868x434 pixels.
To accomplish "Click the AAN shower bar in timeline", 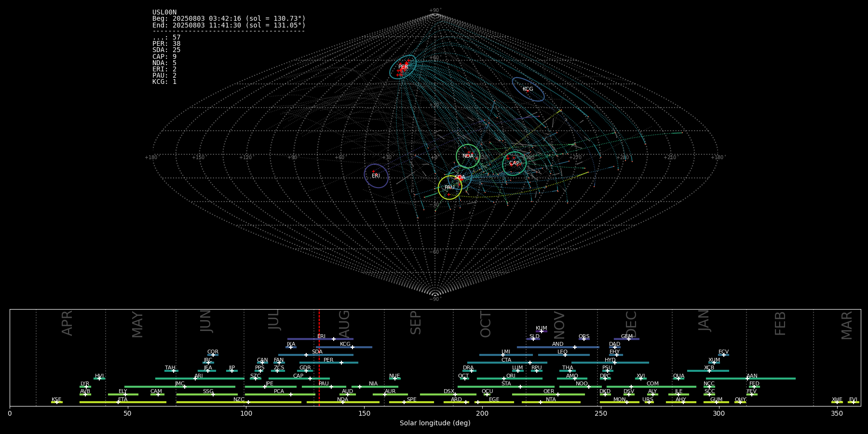I will (x=751, y=379).
